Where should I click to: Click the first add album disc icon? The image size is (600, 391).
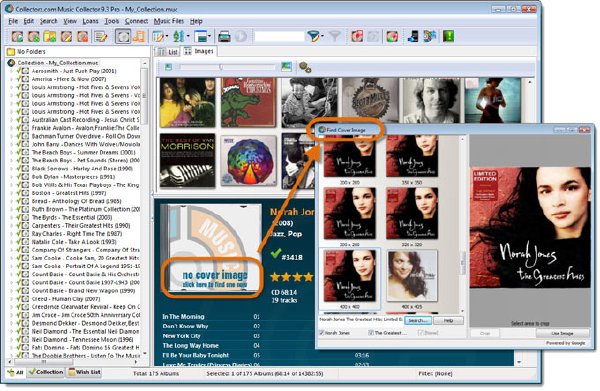[x=17, y=37]
